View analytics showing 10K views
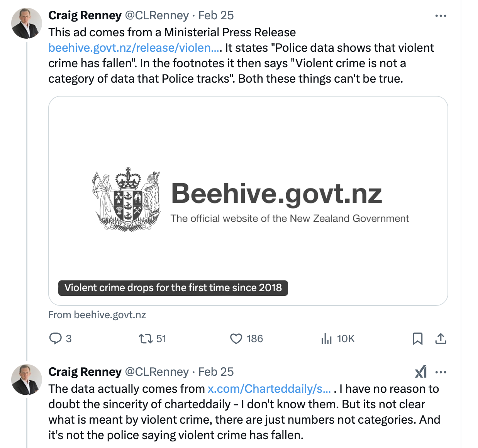The width and height of the screenshot is (478, 448). click(x=327, y=339)
